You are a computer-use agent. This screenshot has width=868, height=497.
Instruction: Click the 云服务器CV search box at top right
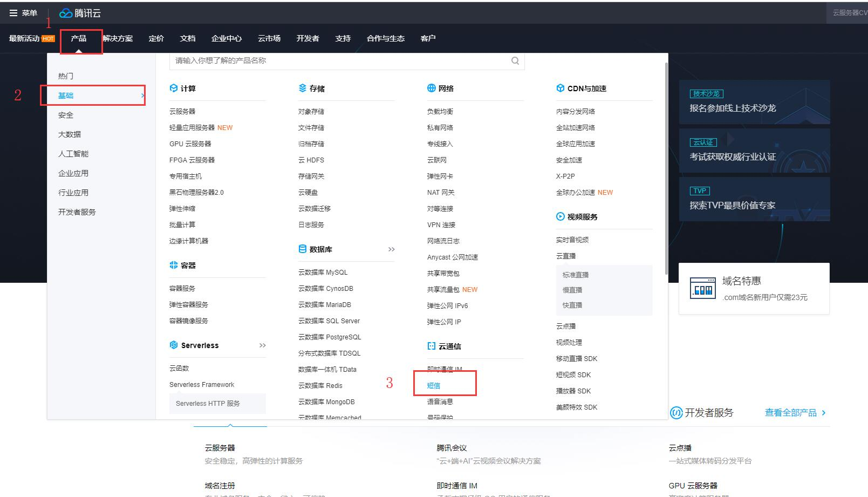[x=847, y=12]
